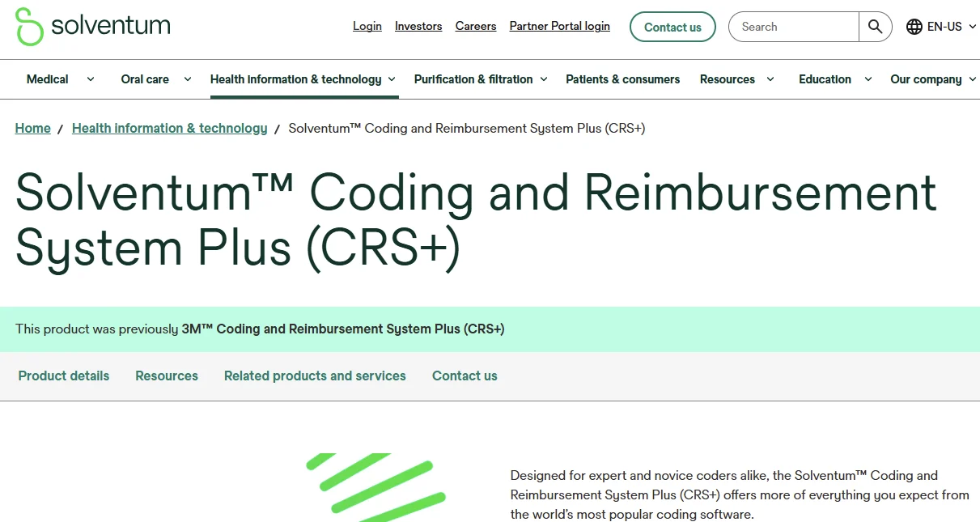Expand the Oral care menu chevron

coord(188,79)
